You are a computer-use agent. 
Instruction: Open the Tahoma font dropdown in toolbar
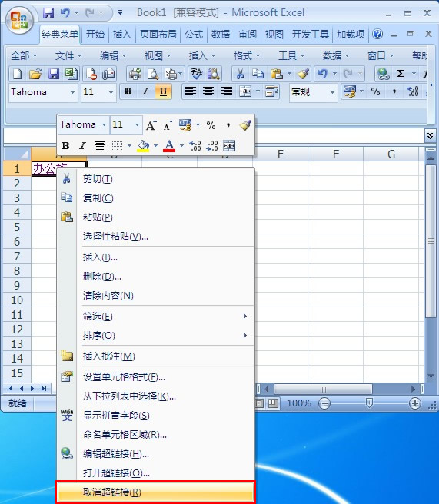coord(73,92)
